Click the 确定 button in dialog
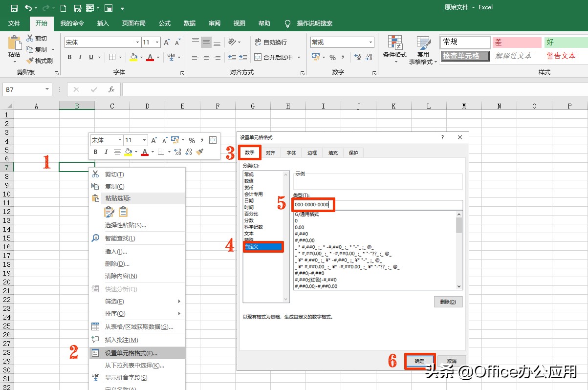 pyautogui.click(x=419, y=361)
